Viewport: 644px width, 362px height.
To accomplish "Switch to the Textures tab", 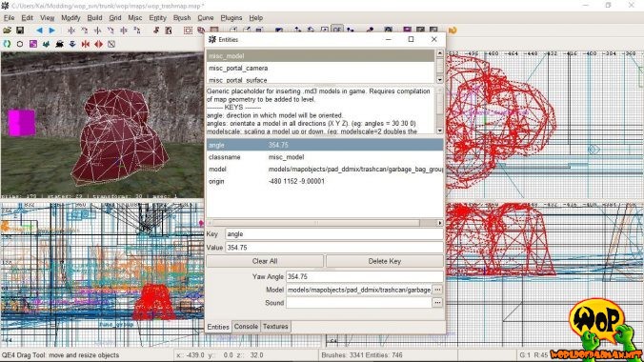I will pyautogui.click(x=275, y=326).
